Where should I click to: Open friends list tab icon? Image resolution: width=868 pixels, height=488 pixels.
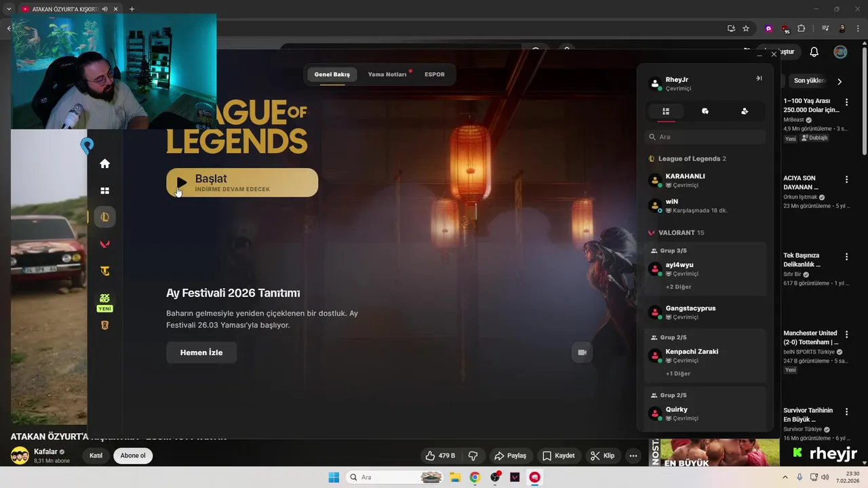tap(666, 111)
